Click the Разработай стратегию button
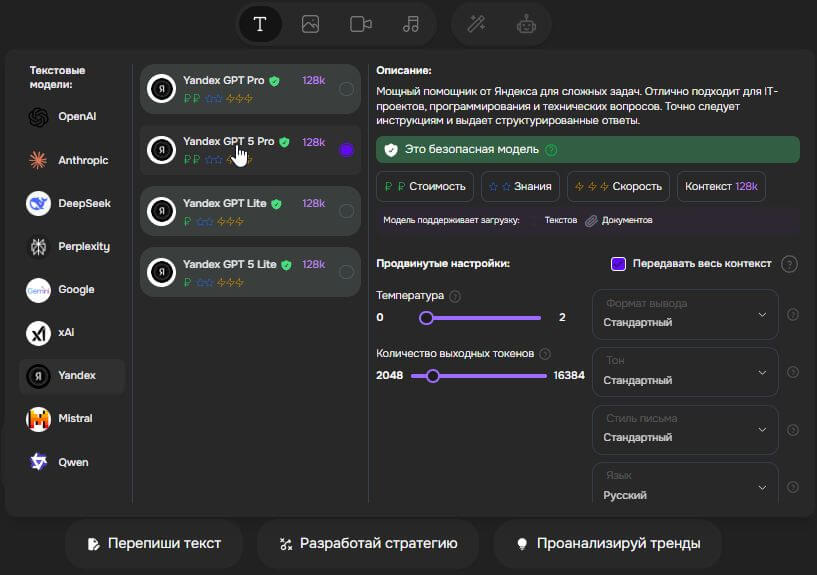Image resolution: width=817 pixels, height=575 pixels. tap(368, 544)
